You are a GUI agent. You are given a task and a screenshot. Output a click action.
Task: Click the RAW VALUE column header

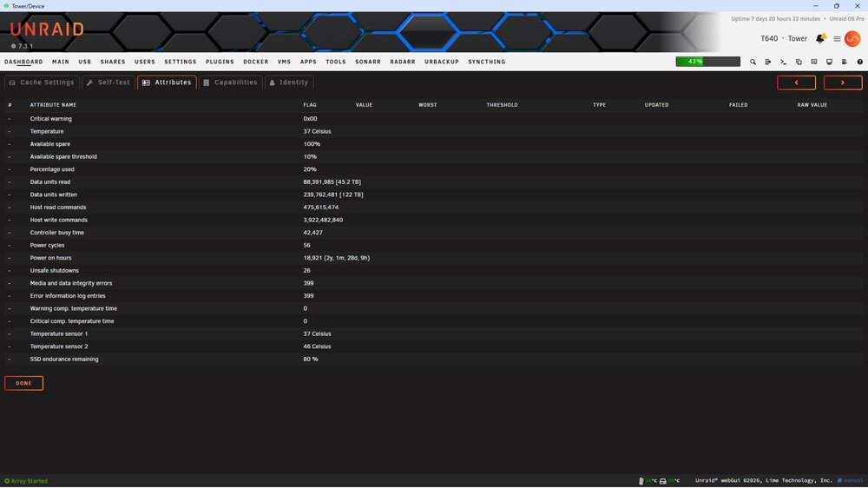[x=812, y=105]
